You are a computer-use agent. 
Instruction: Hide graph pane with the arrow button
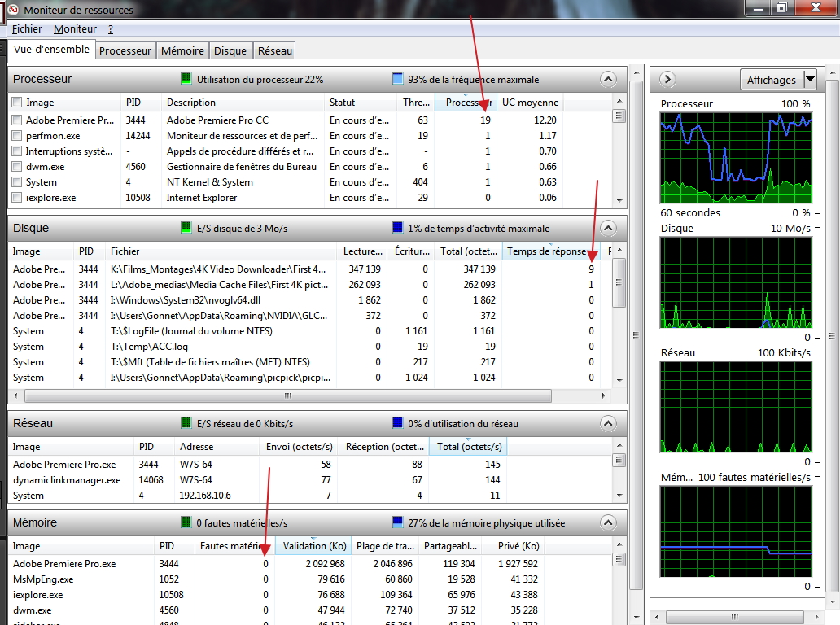click(x=667, y=79)
